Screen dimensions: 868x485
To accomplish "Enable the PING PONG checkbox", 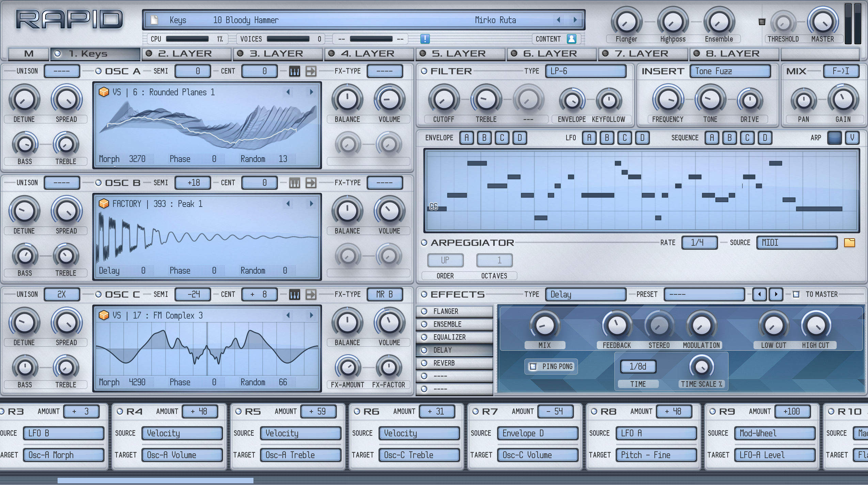I will click(x=533, y=367).
